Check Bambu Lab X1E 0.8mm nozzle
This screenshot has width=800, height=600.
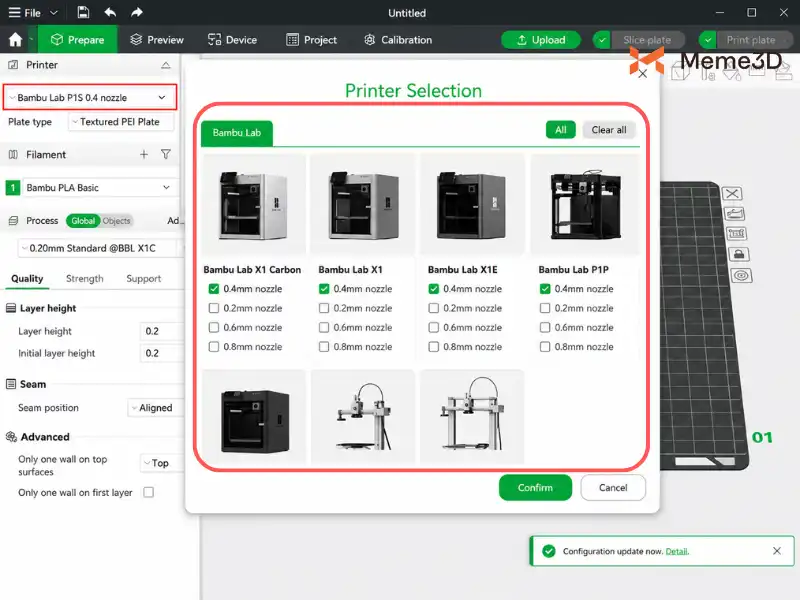click(x=434, y=347)
